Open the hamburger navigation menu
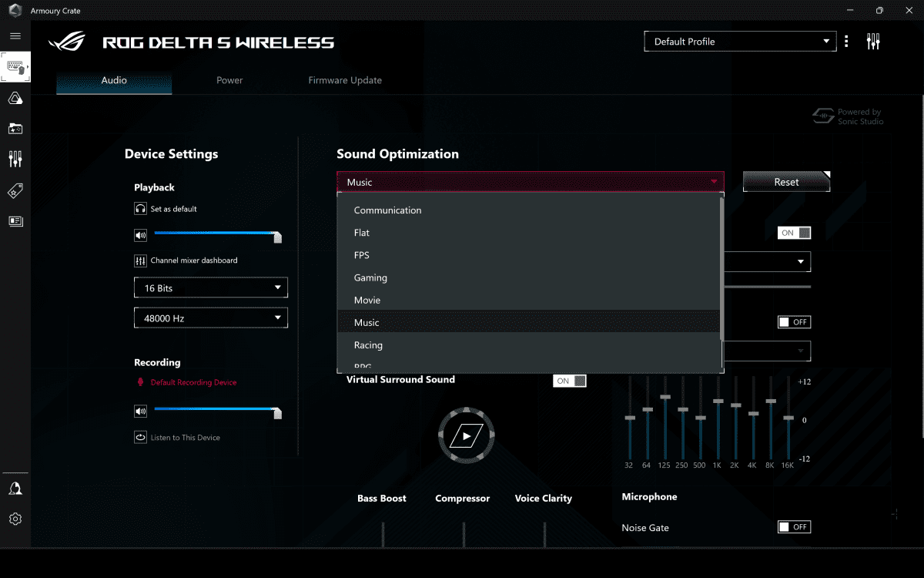 pyautogui.click(x=15, y=36)
